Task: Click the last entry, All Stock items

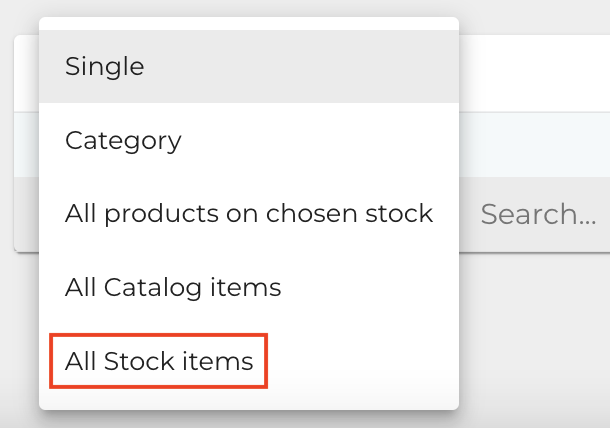Action: (159, 361)
